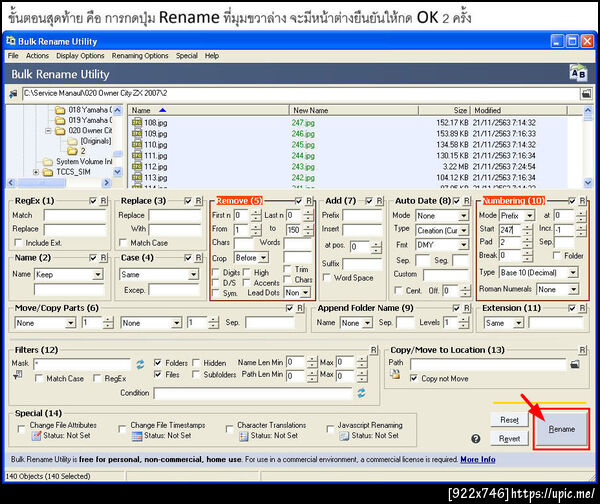Click the R reset button for Filters (12)
Viewport: 600px width, 504px height.
(x=374, y=350)
